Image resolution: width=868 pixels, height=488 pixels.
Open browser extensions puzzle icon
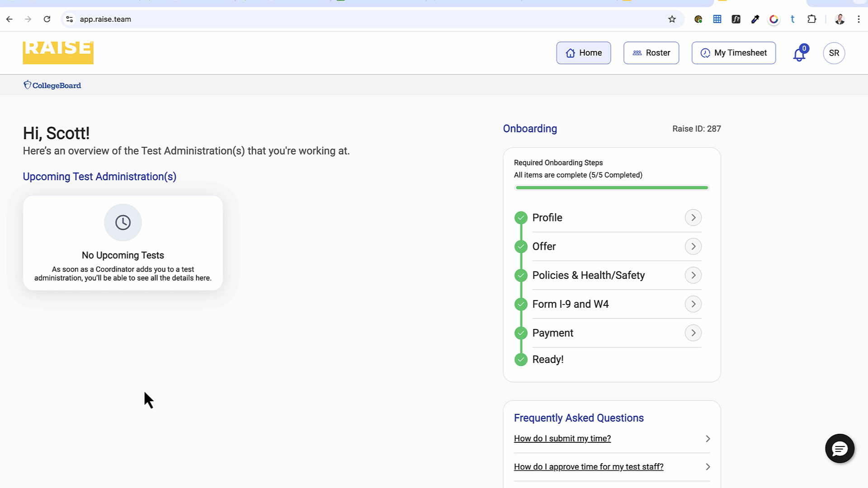click(x=811, y=19)
